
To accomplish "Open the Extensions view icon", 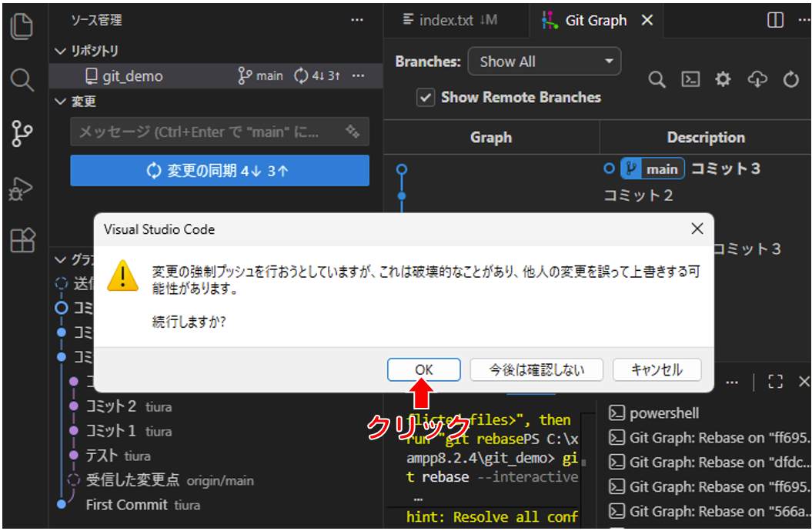I will point(22,241).
